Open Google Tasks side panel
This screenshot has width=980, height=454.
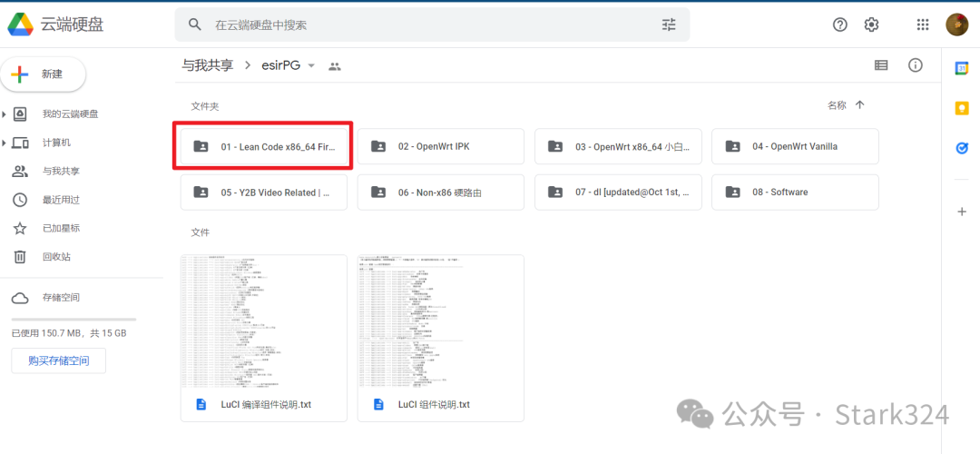(962, 148)
